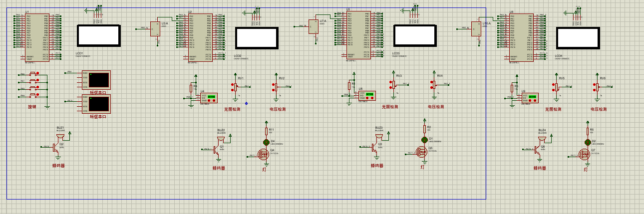The width and height of the screenshot is (644, 214).
Task: Select the D2 green LED
Action: (588, 142)
